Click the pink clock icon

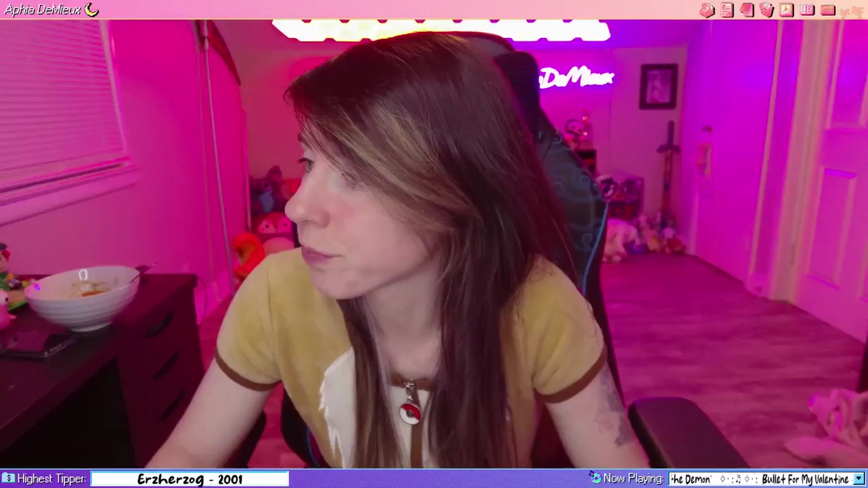click(x=787, y=10)
